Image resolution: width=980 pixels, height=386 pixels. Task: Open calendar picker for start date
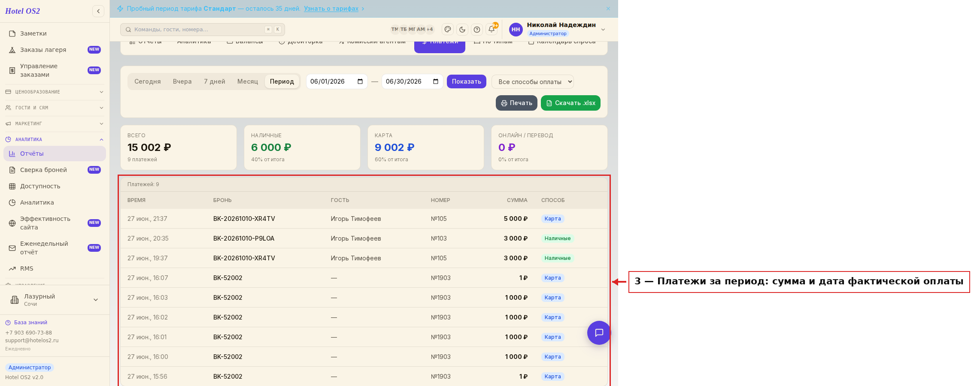(360, 81)
